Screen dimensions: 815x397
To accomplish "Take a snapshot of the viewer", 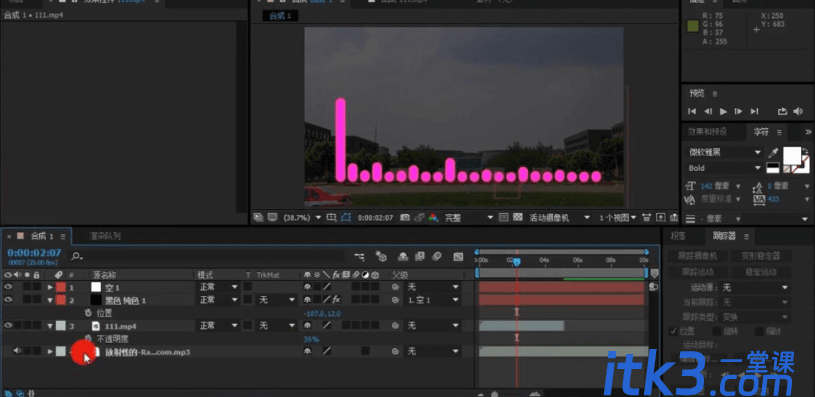I will tap(405, 217).
